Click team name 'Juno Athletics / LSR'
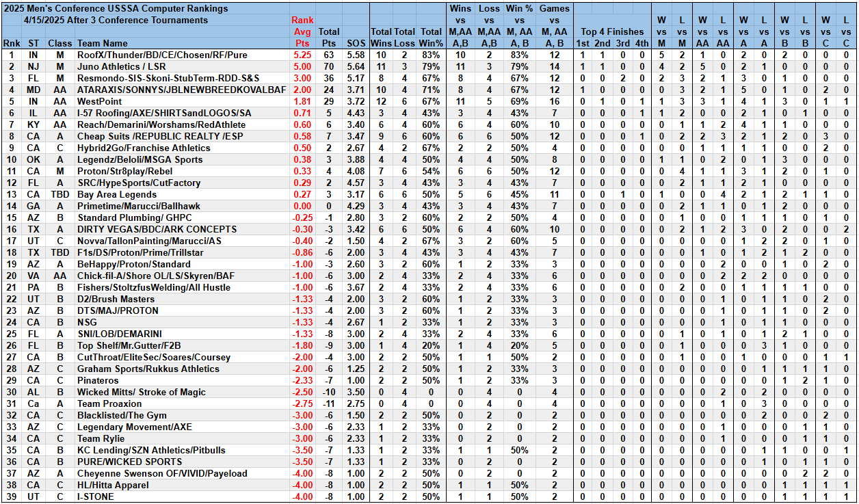Image resolution: width=859 pixels, height=504 pixels. point(122,66)
